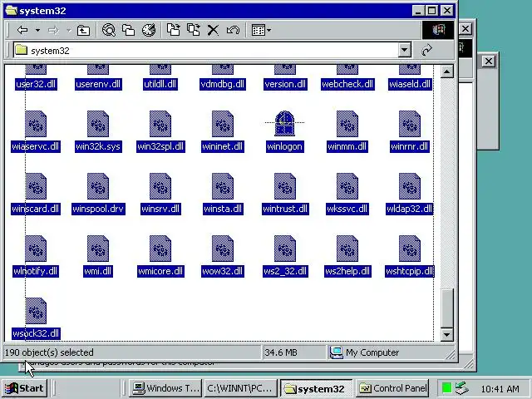Click the user32.dll file name
532x399 pixels.
[36, 84]
